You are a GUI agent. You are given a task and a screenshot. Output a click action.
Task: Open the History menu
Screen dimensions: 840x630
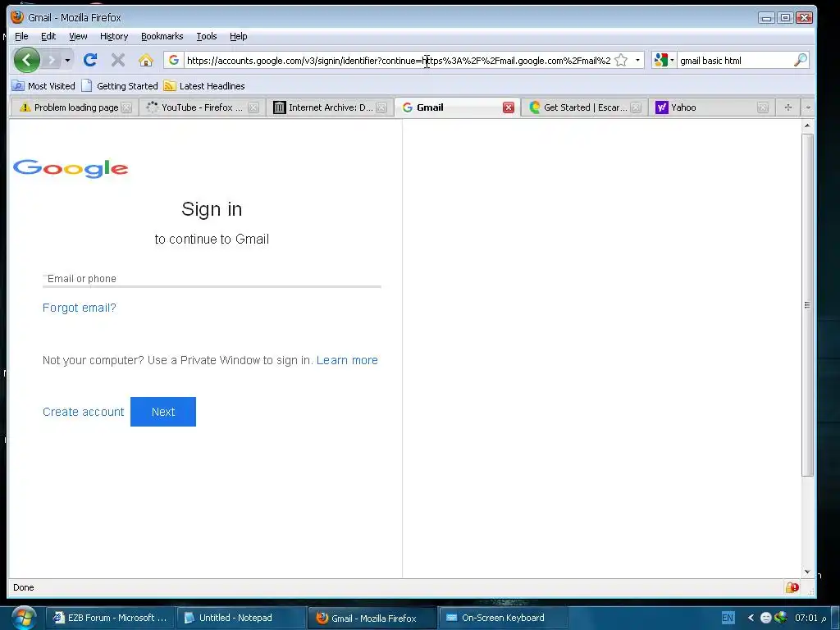(114, 36)
